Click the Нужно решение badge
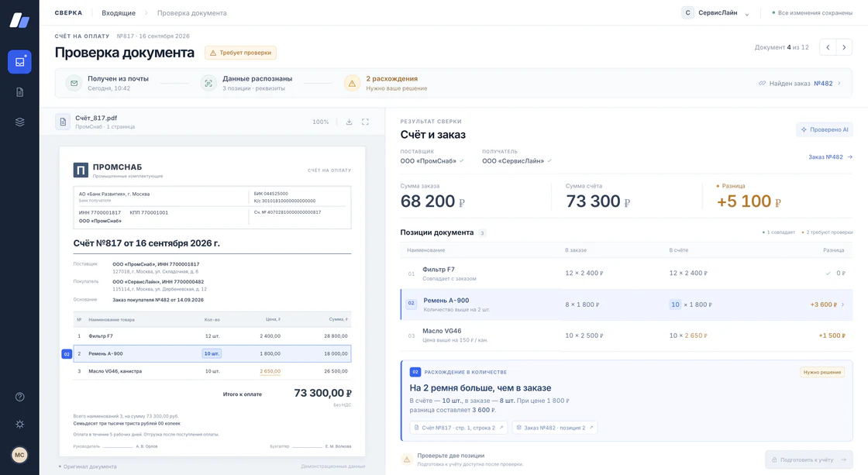868x475 pixels. pyautogui.click(x=822, y=372)
